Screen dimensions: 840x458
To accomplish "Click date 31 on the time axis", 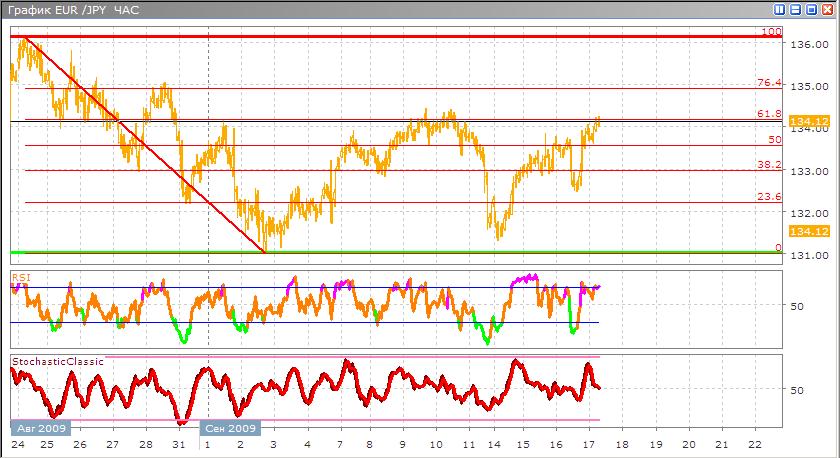I will pos(179,444).
